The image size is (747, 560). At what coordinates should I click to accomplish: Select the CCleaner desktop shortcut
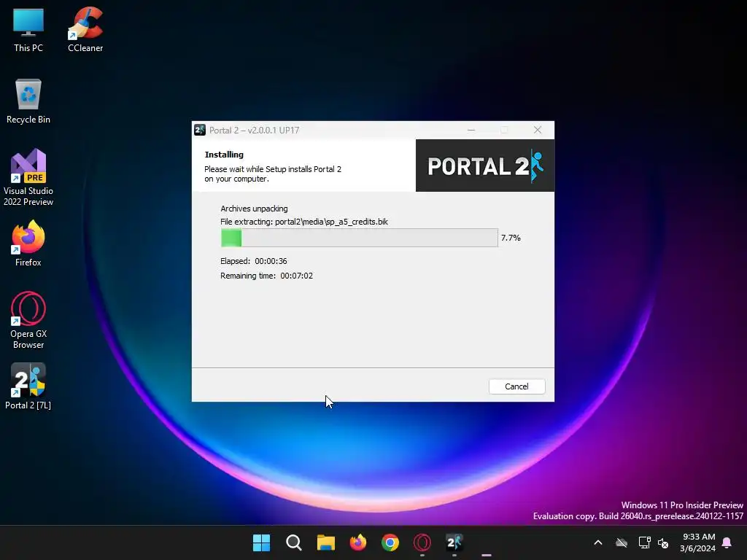click(85, 30)
